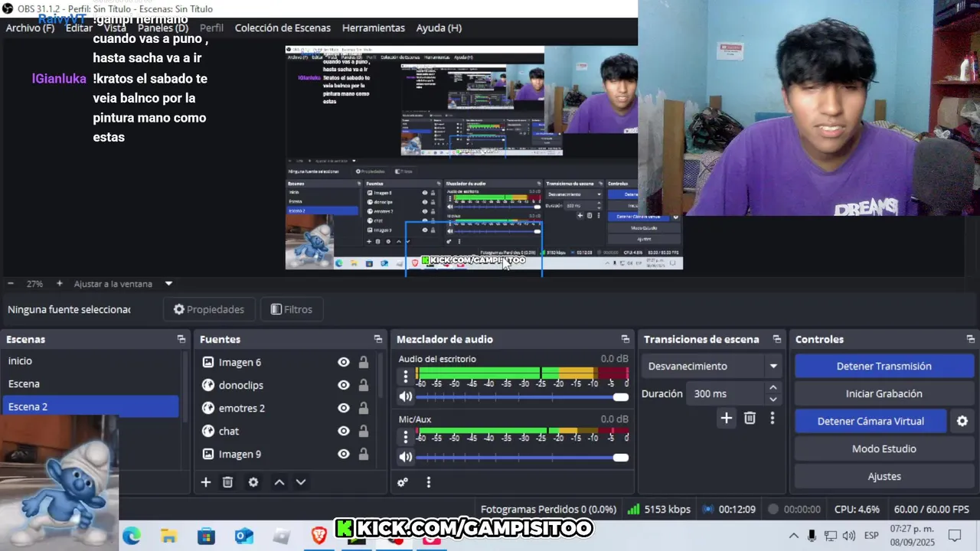Open the Archivo (F) menu
Viewport: 980px width, 551px height.
(30, 28)
